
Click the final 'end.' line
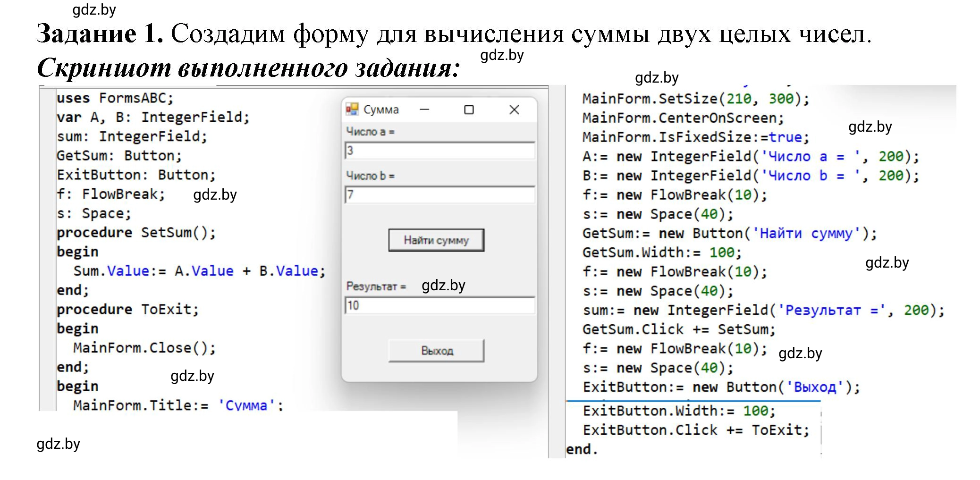point(582,449)
